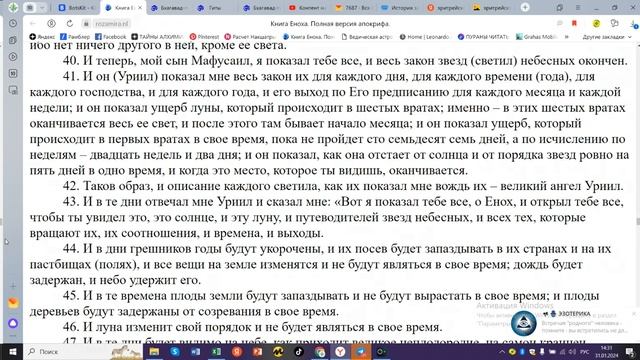640x360 pixels.
Task: Open the Яндекс bookmark
Action: pyautogui.click(x=42, y=37)
